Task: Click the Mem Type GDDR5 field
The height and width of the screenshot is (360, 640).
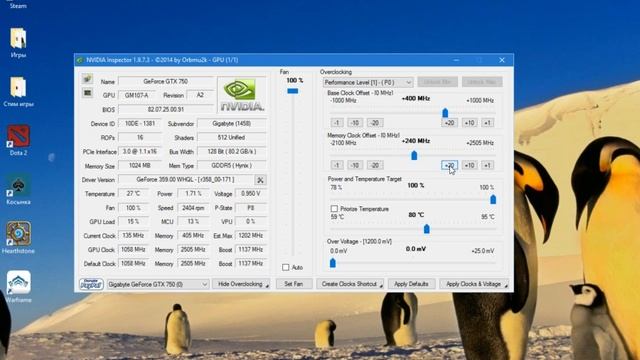Action: click(x=232, y=166)
